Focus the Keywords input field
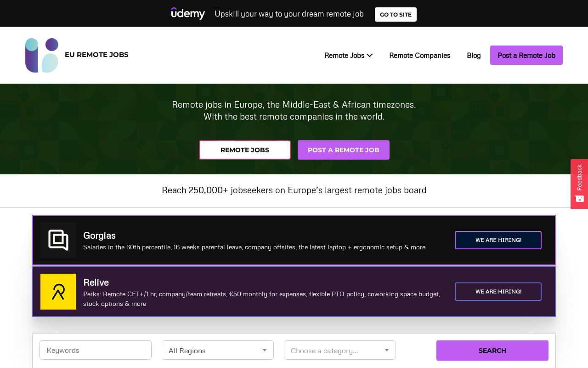The image size is (588, 368). point(96,350)
